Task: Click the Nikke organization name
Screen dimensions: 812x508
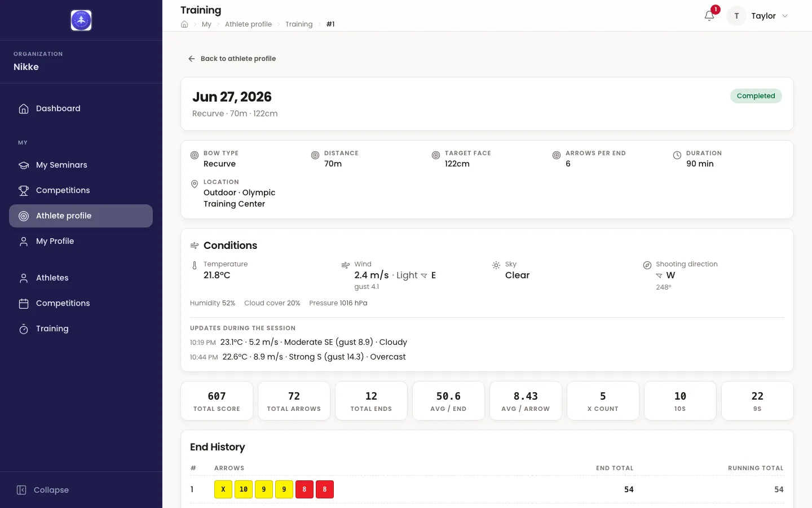Action: click(x=26, y=67)
